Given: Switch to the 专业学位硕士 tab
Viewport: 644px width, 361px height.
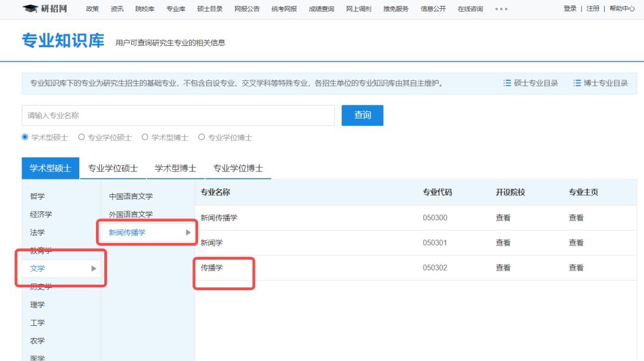Looking at the screenshot, I should (x=113, y=168).
